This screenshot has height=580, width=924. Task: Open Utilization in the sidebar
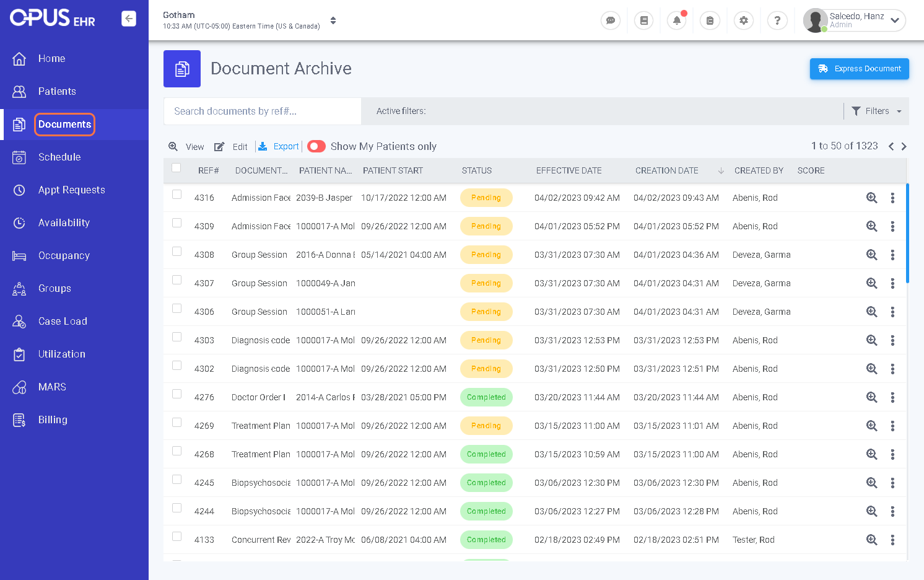click(x=62, y=354)
